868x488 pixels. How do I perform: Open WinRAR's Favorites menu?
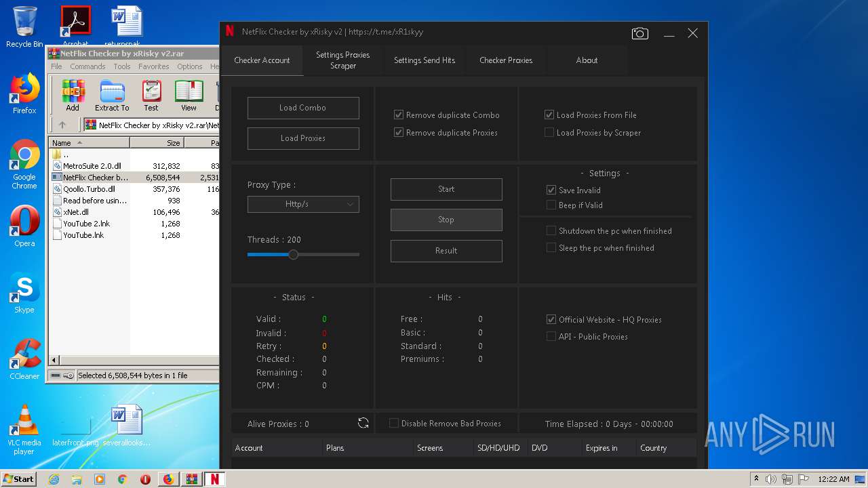pos(154,66)
